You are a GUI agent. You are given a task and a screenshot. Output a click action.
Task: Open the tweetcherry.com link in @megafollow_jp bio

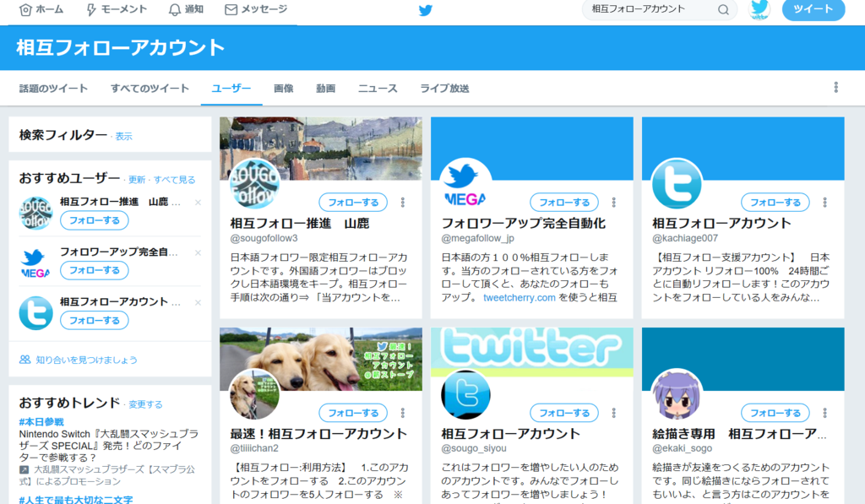(520, 298)
